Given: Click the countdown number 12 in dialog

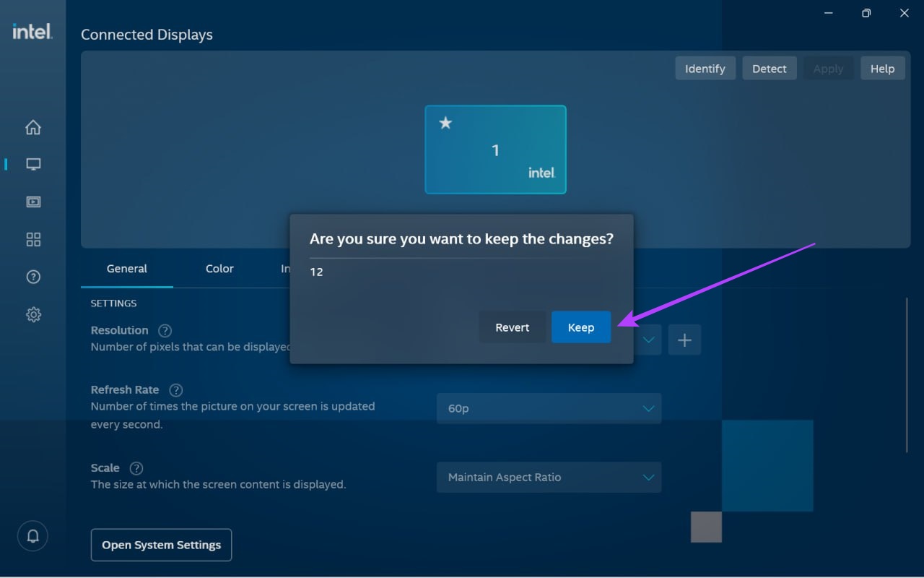Looking at the screenshot, I should 316,272.
